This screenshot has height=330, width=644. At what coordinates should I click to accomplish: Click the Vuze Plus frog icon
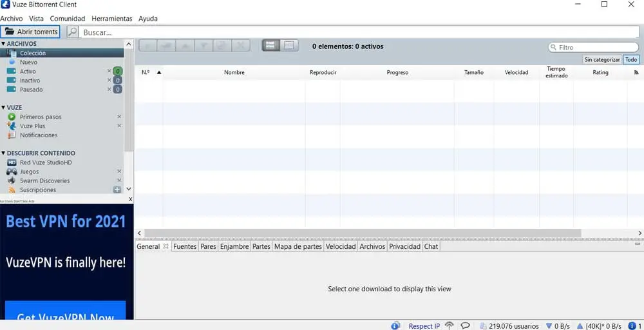click(12, 126)
